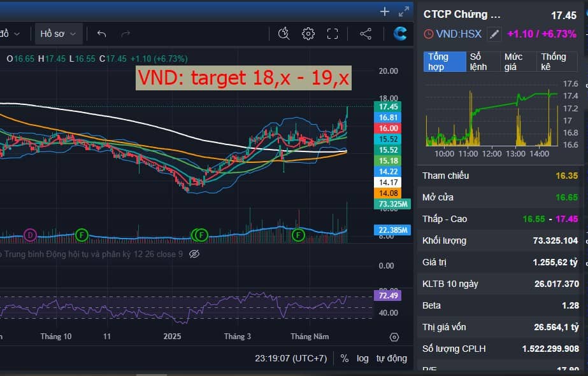Click the purple D dividend marker

(x=30, y=235)
